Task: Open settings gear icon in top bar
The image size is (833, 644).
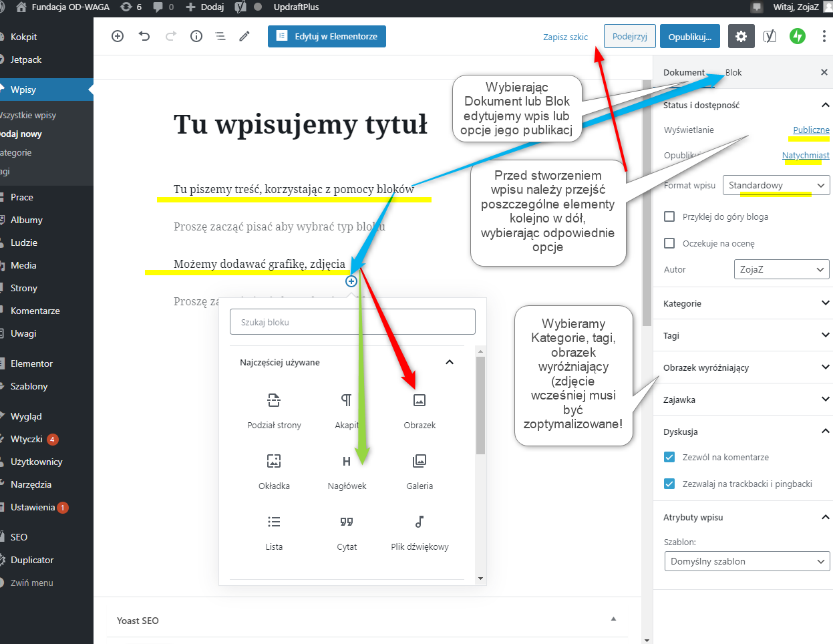Action: point(741,36)
